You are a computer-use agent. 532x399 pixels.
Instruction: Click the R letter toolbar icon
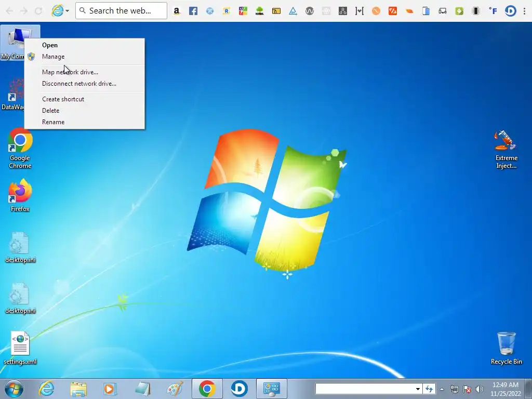(x=227, y=11)
